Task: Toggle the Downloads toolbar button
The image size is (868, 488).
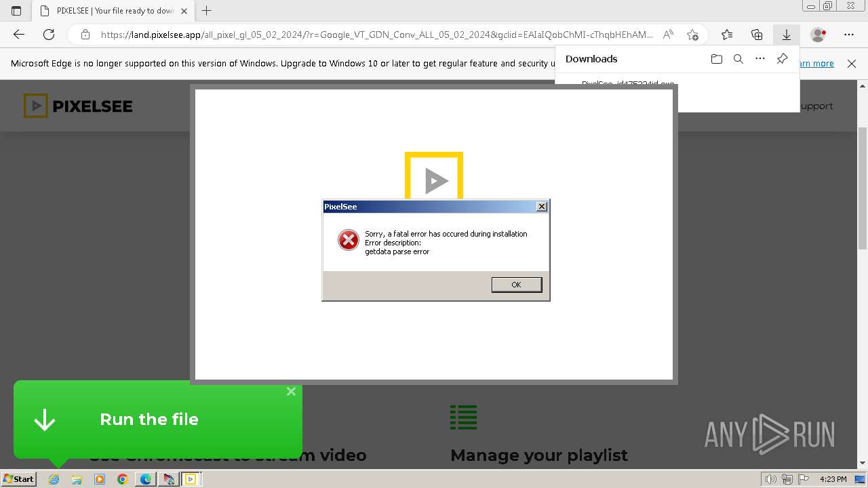Action: click(787, 35)
